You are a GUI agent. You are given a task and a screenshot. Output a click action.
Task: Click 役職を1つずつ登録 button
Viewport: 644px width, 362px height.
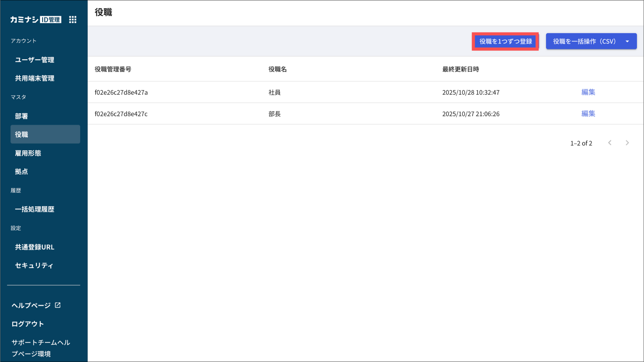pyautogui.click(x=505, y=41)
